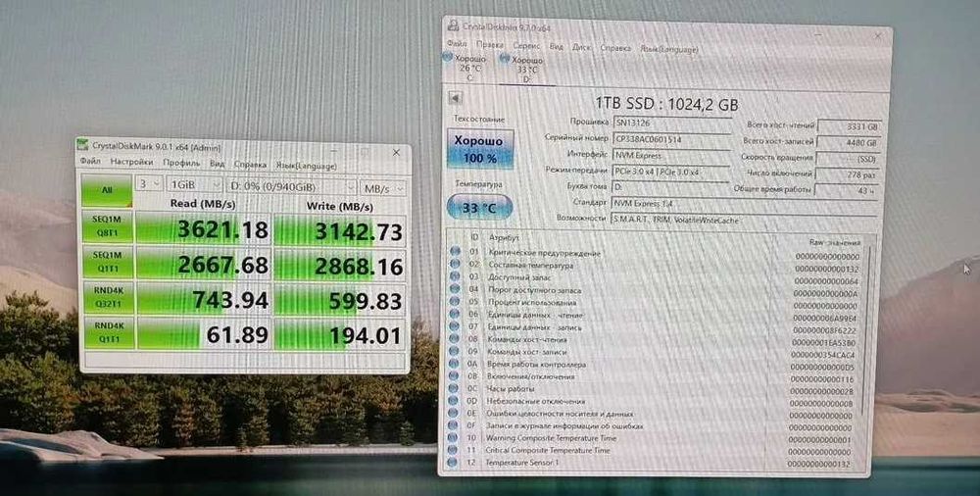Click the CrystalDiskMark title bar app icon
The height and width of the screenshot is (496, 980).
tap(82, 146)
